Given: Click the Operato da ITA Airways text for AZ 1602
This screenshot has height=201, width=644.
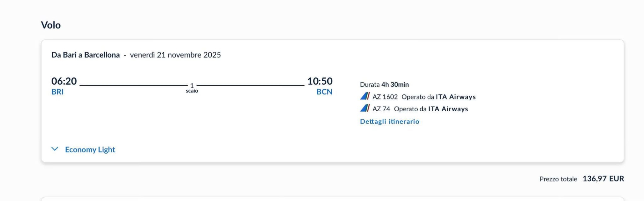Looking at the screenshot, I should [x=438, y=97].
